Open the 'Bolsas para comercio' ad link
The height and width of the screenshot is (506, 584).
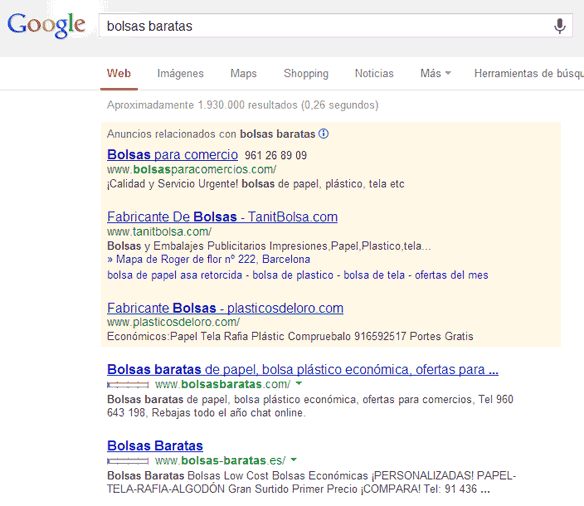[172, 155]
